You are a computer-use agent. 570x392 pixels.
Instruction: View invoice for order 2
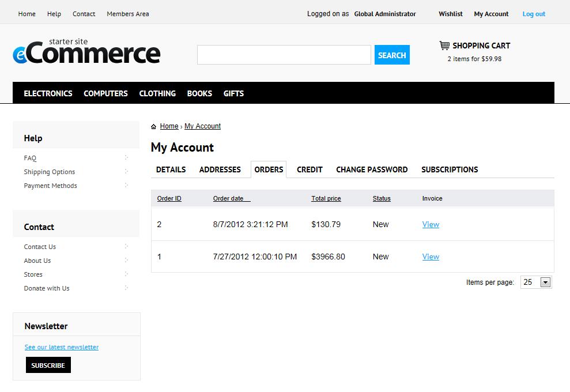(x=431, y=224)
